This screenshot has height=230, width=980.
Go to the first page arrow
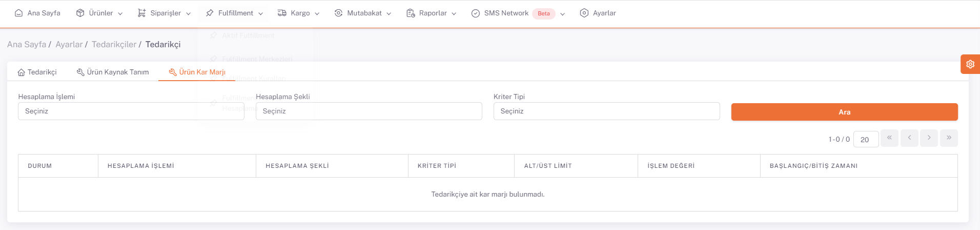tap(889, 138)
